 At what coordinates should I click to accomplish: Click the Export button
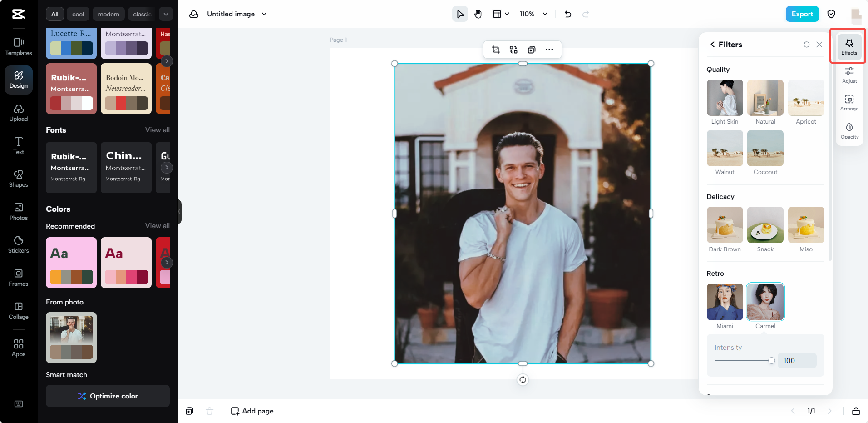tap(802, 14)
